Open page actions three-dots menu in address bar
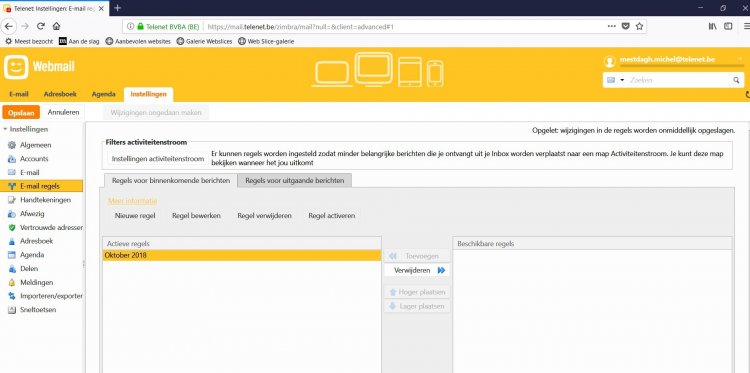 [612, 26]
